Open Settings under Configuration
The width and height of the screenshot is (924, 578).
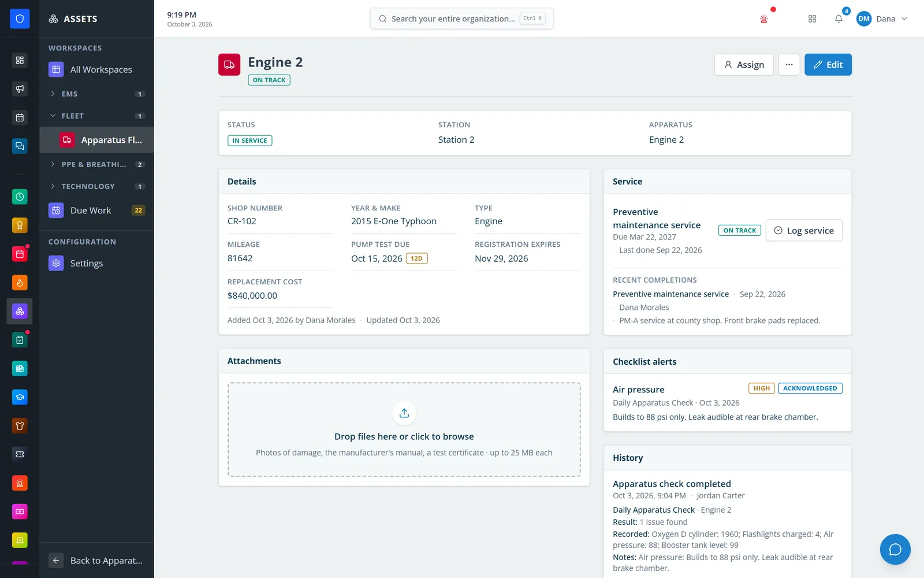(x=96, y=263)
